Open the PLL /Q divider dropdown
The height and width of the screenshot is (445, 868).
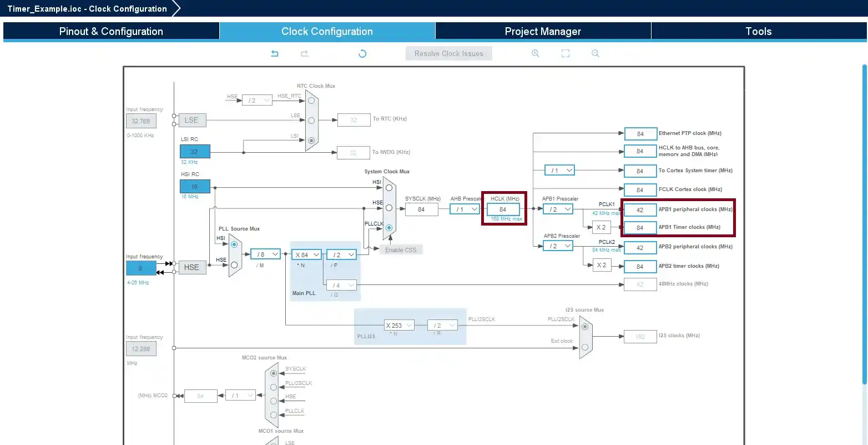341,285
